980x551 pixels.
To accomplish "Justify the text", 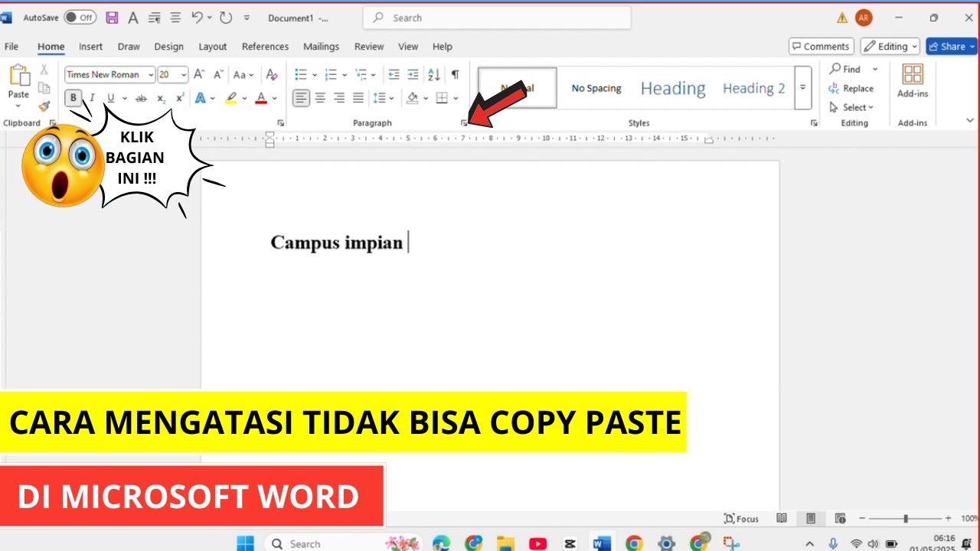I will pyautogui.click(x=358, y=98).
